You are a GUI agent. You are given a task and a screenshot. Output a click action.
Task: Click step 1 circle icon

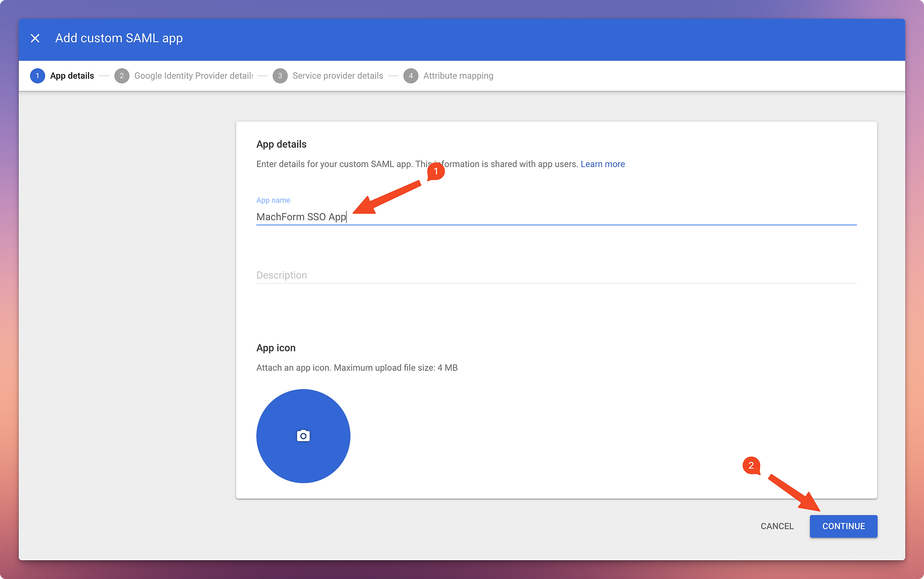37,76
